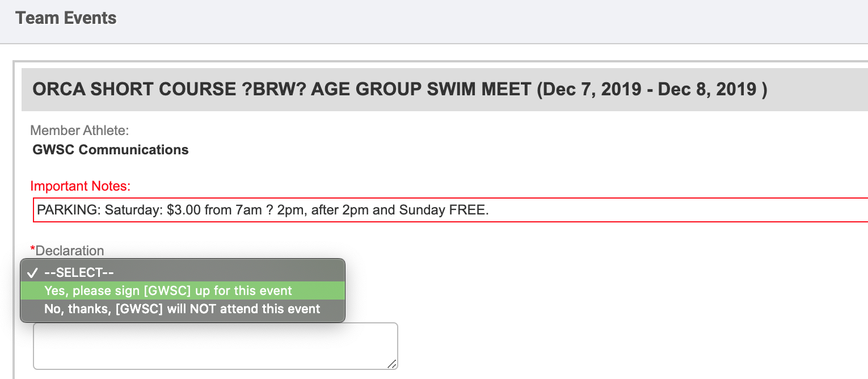
Task: Click the checkmark beside '--SELECT--'
Action: [32, 272]
